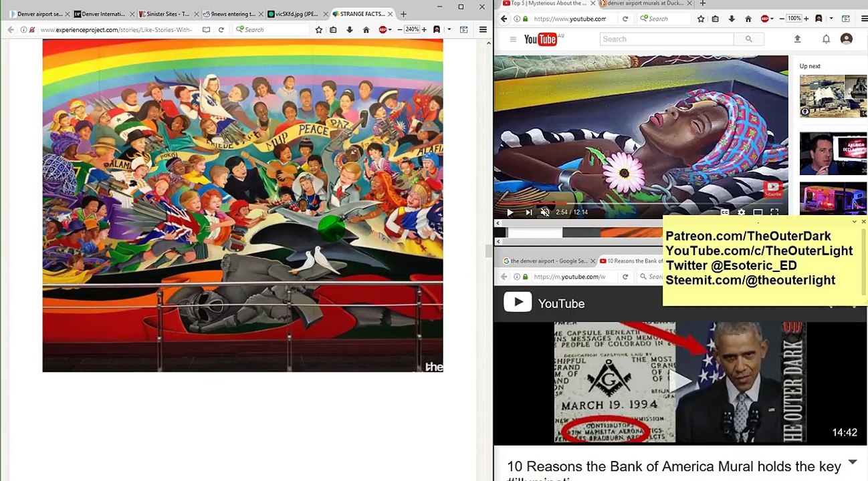Zoom in from 100% in the YouTube window
Screen dimensions: 868x481
click(x=806, y=19)
